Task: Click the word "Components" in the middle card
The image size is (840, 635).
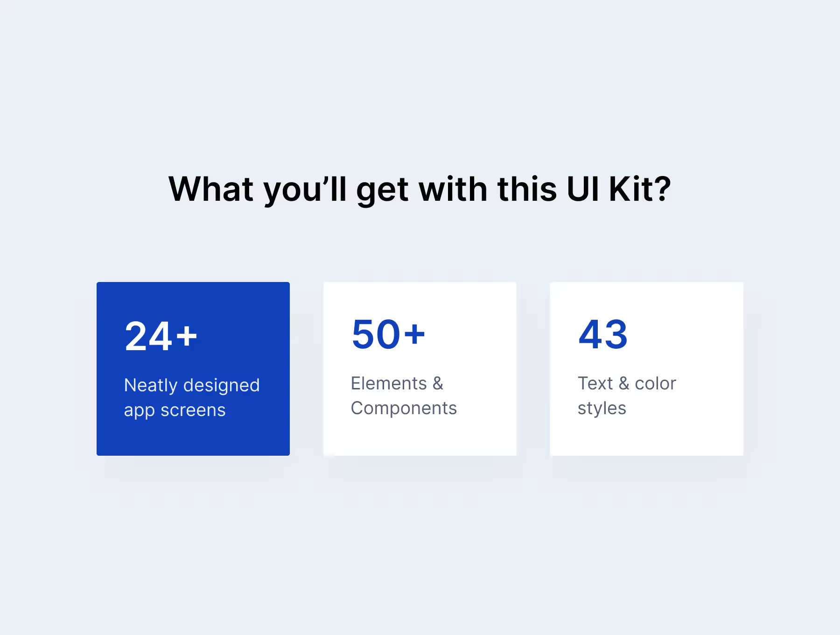Action: [404, 409]
